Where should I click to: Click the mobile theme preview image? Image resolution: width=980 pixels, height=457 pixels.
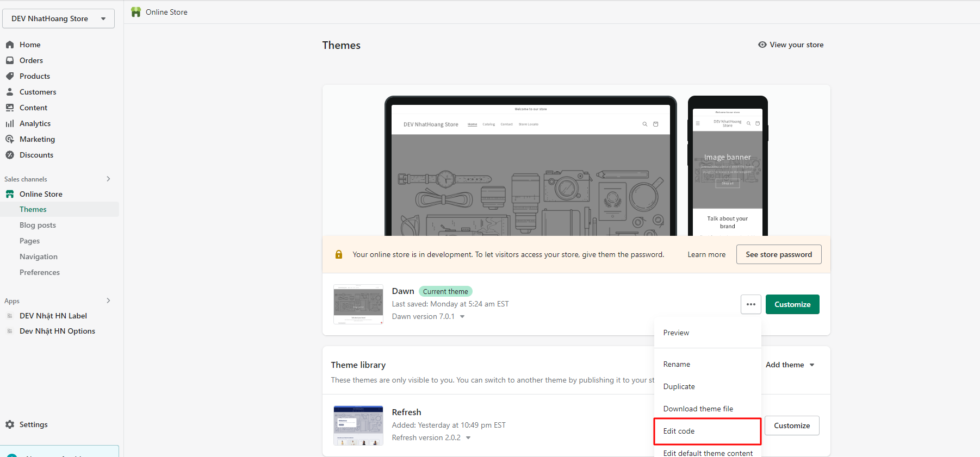(728, 166)
